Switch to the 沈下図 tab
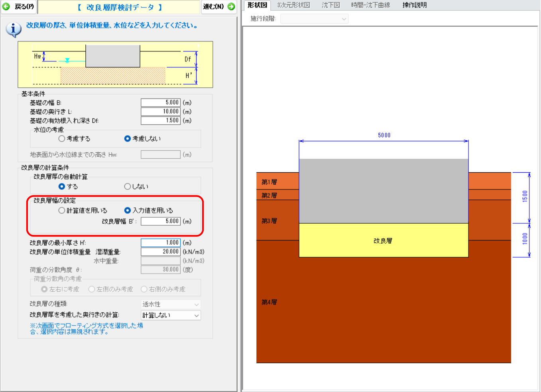 click(331, 5)
